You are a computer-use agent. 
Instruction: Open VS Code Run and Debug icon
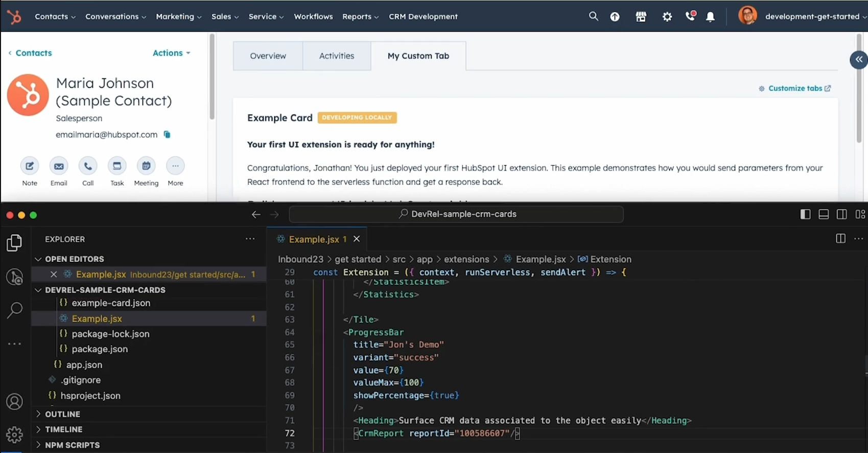pyautogui.click(x=15, y=277)
